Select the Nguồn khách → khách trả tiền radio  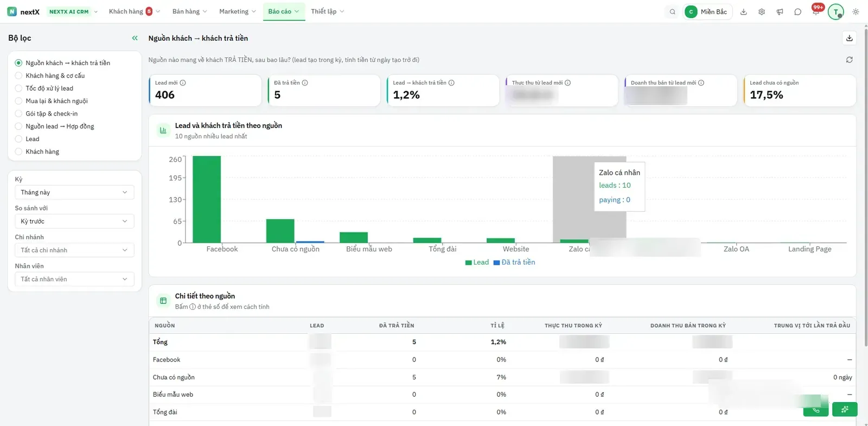point(18,63)
